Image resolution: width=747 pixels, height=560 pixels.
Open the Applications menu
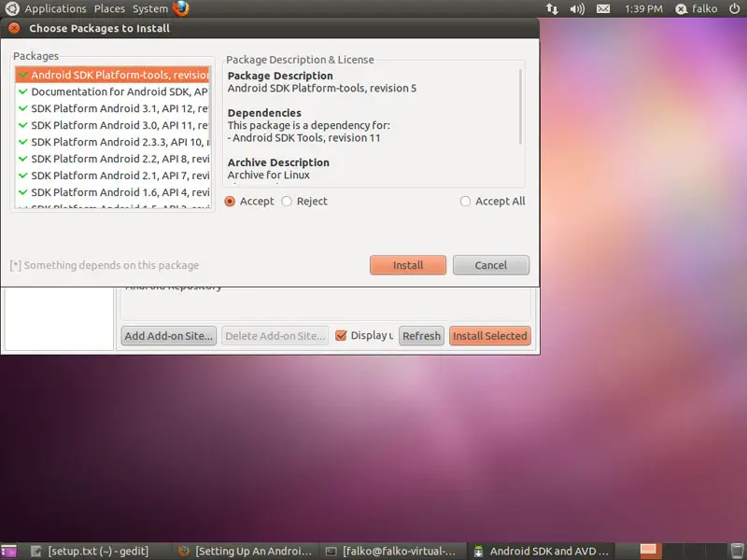pyautogui.click(x=56, y=8)
